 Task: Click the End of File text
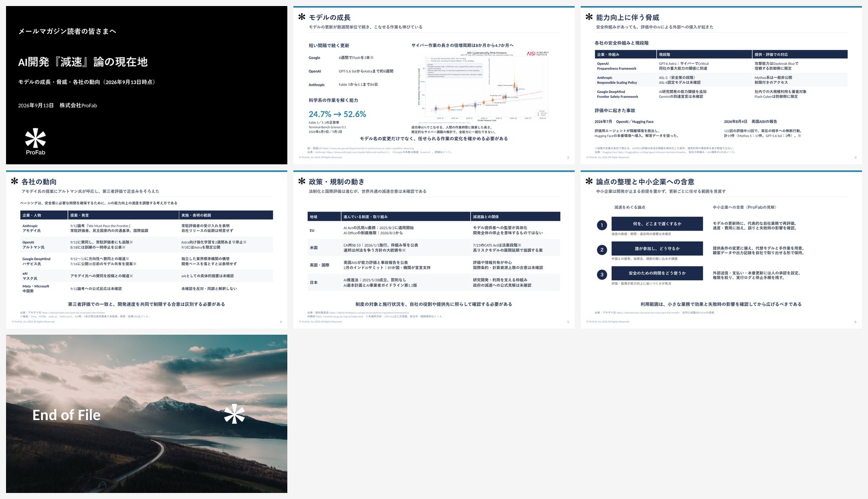pos(66,415)
